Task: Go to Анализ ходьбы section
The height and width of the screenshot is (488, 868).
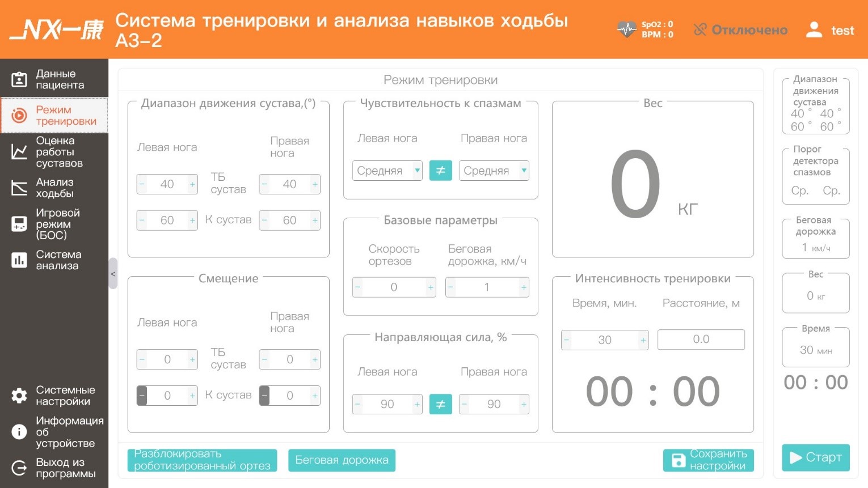Action: [x=54, y=188]
